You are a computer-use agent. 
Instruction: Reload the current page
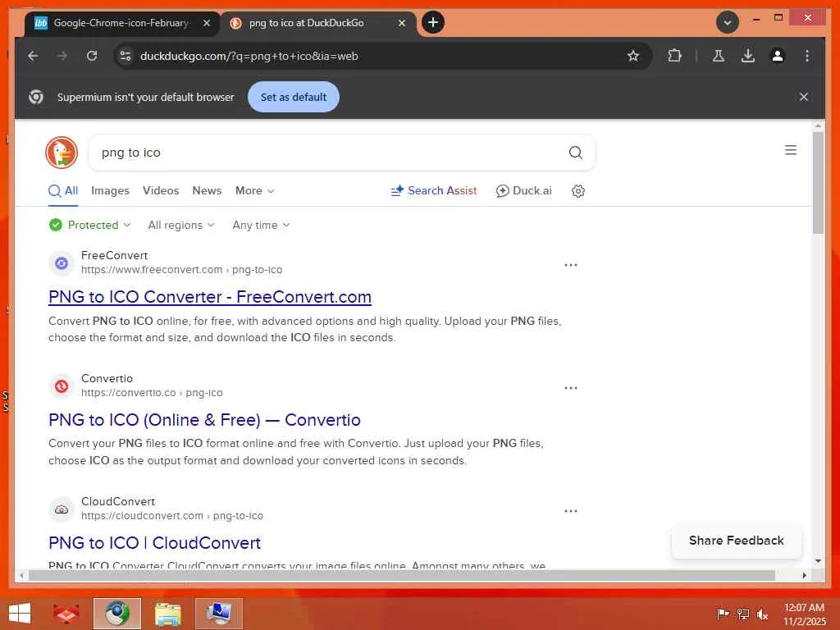click(92, 56)
